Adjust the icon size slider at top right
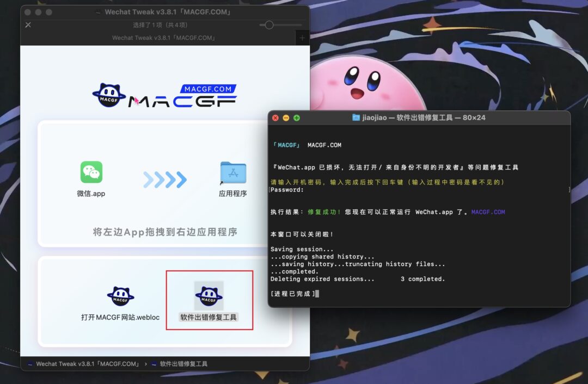Viewport: 588px width, 384px height. [x=269, y=24]
